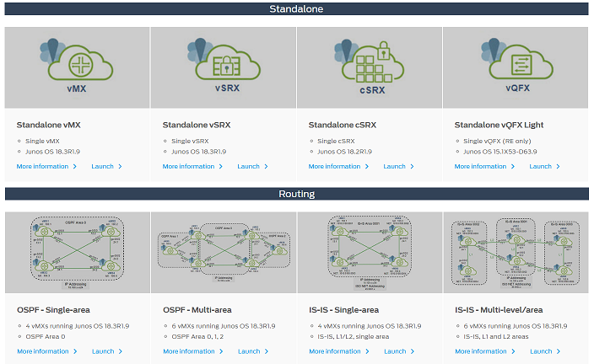The image size is (594, 364).
Task: Launch the Standalone cSRX lab
Action: 398,167
